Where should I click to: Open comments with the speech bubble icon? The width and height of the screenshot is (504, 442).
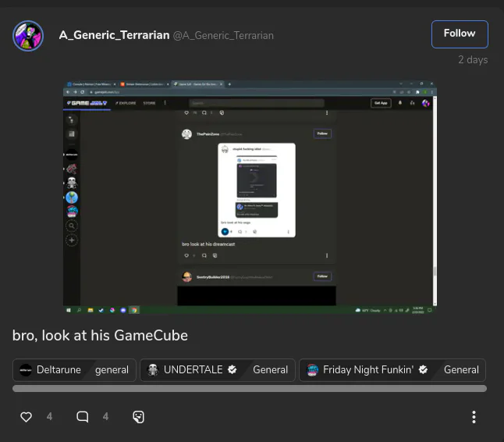tap(82, 416)
